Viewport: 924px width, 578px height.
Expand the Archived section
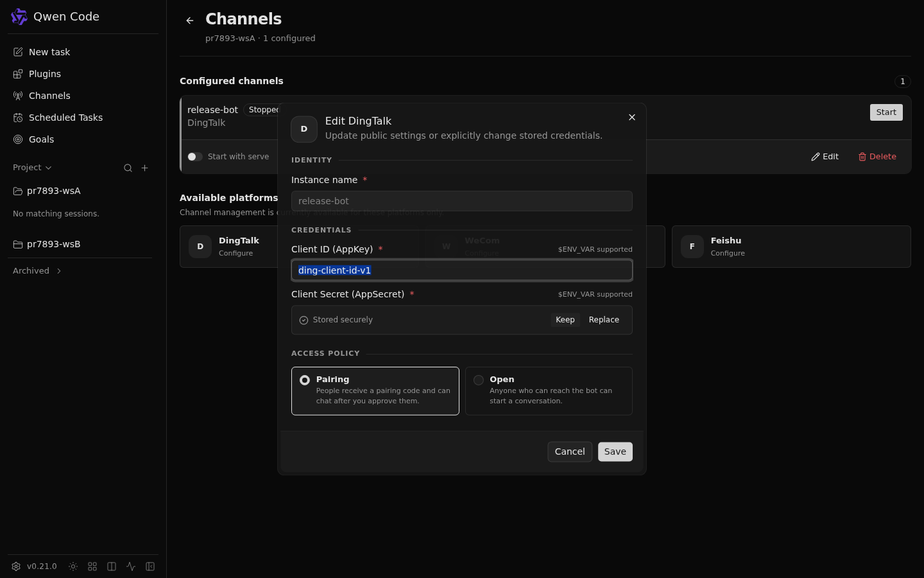click(37, 271)
